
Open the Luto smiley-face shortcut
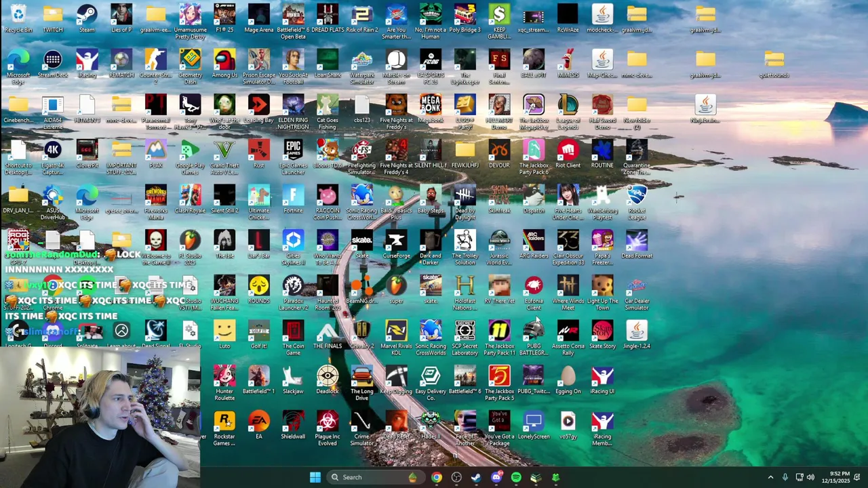[x=224, y=335]
